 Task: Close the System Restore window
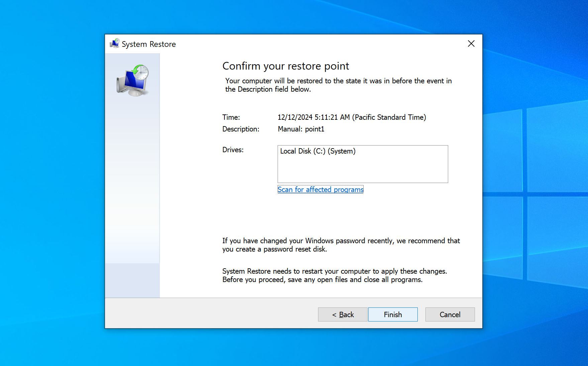[471, 43]
